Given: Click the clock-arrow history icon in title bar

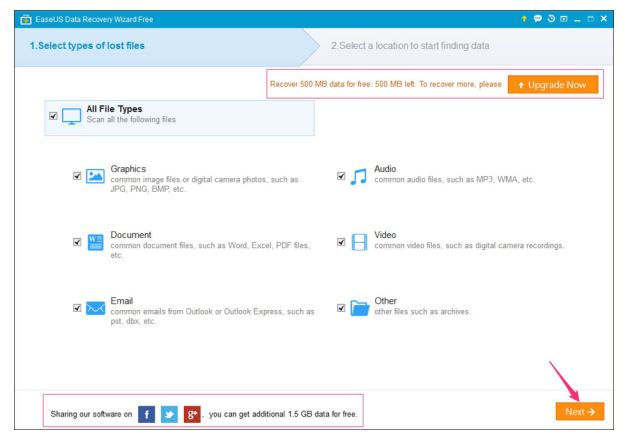Looking at the screenshot, I should pos(551,19).
